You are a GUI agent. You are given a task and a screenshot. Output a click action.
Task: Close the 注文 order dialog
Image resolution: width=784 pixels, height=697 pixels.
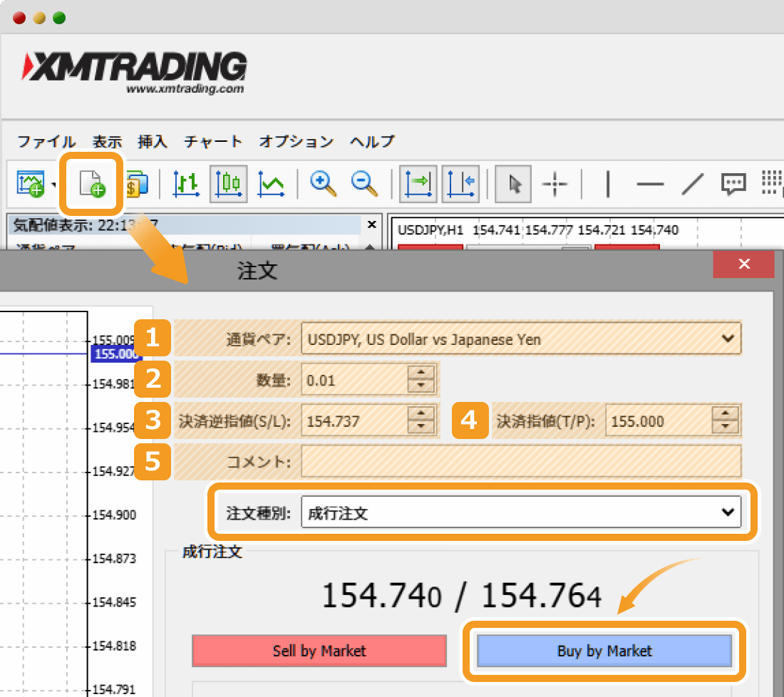click(744, 264)
